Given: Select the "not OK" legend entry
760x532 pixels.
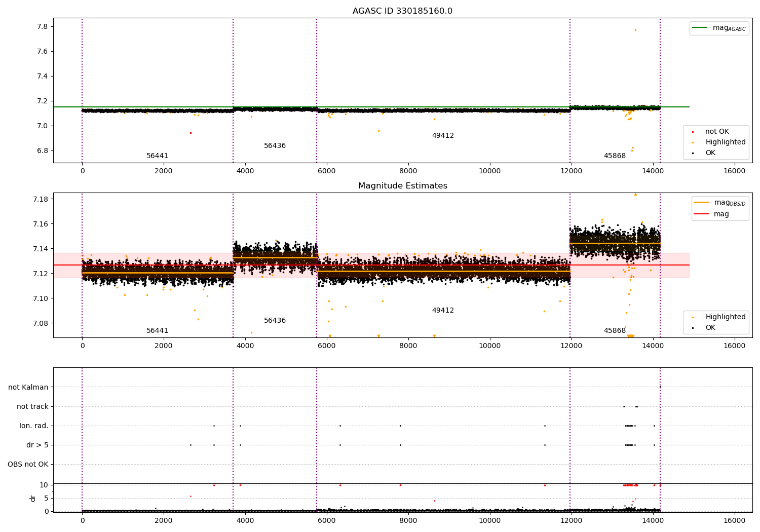Looking at the screenshot, I should click(710, 132).
